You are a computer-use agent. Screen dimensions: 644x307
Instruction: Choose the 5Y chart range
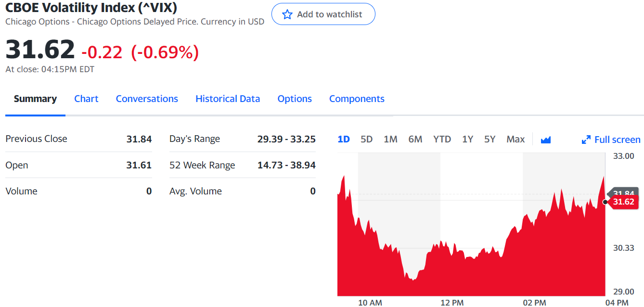[490, 139]
